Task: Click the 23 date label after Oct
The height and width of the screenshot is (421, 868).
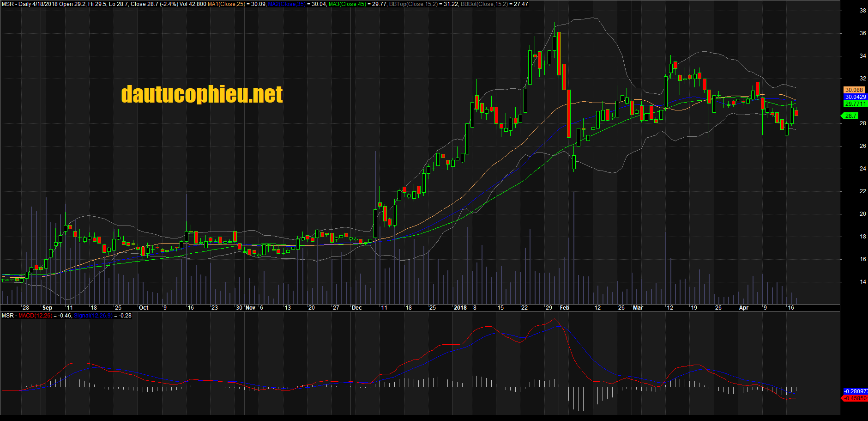Action: (215, 308)
